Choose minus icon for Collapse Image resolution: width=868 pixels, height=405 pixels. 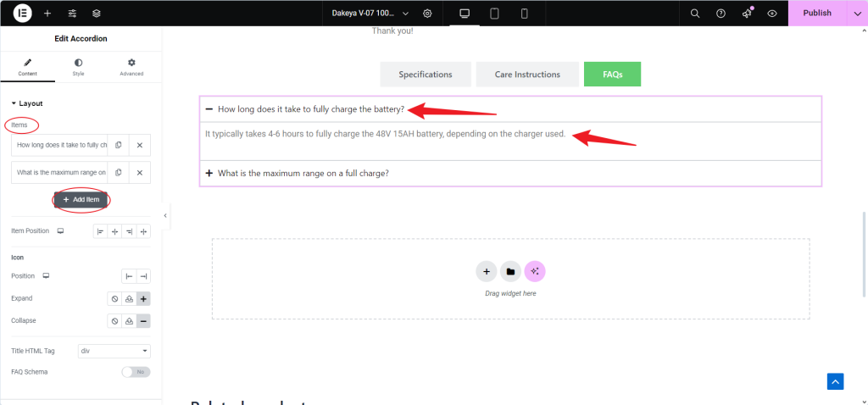[x=143, y=321]
